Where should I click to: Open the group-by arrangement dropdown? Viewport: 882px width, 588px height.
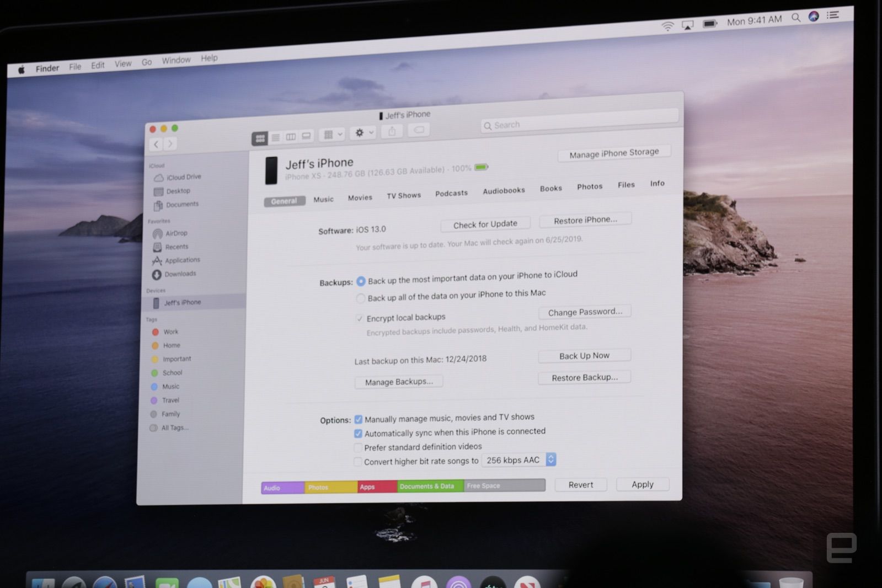[333, 134]
